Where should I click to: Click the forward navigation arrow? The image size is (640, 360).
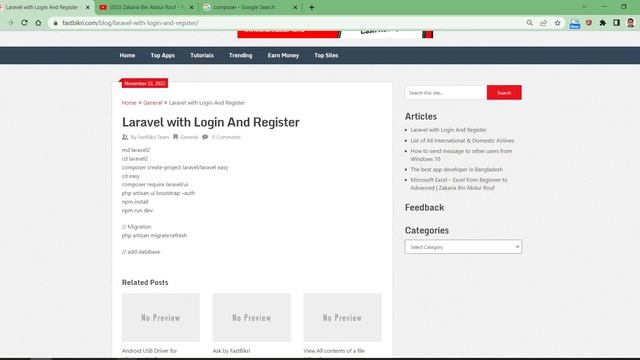[x=11, y=23]
